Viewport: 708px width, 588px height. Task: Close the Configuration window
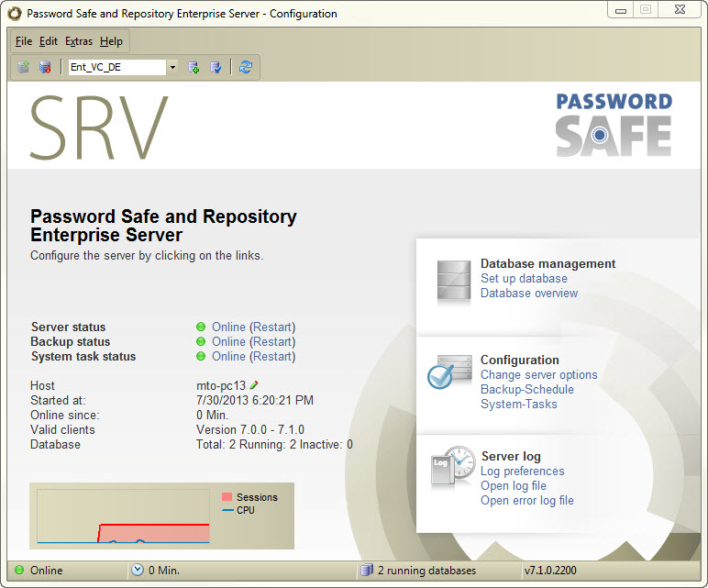[x=680, y=9]
